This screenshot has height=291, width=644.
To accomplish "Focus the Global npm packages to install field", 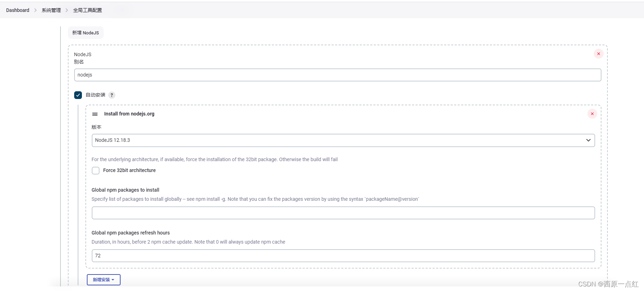I will click(343, 213).
